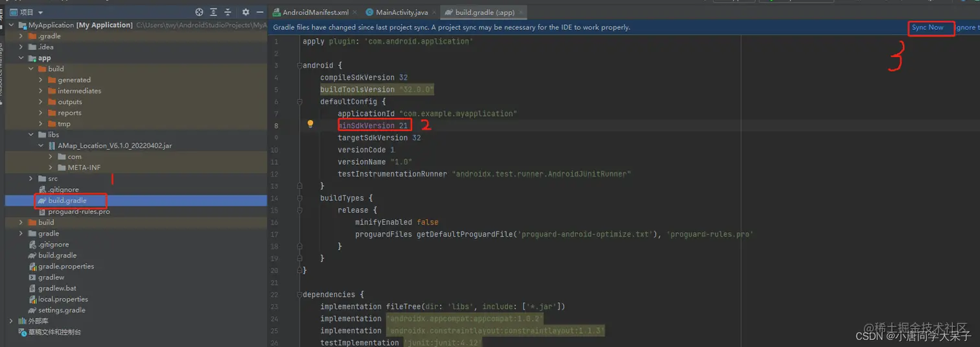980x347 pixels.
Task: Expand the src folder arrow
Action: tap(31, 178)
